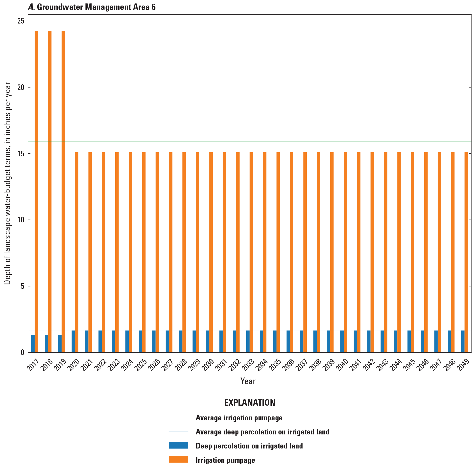Click the blue Average deep percolation legend line

point(178,431)
